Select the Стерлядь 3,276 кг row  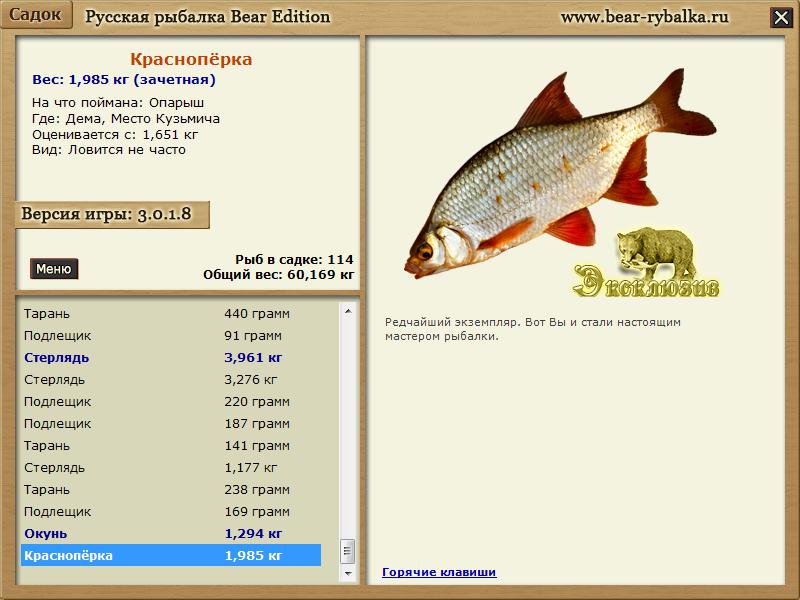pos(171,380)
